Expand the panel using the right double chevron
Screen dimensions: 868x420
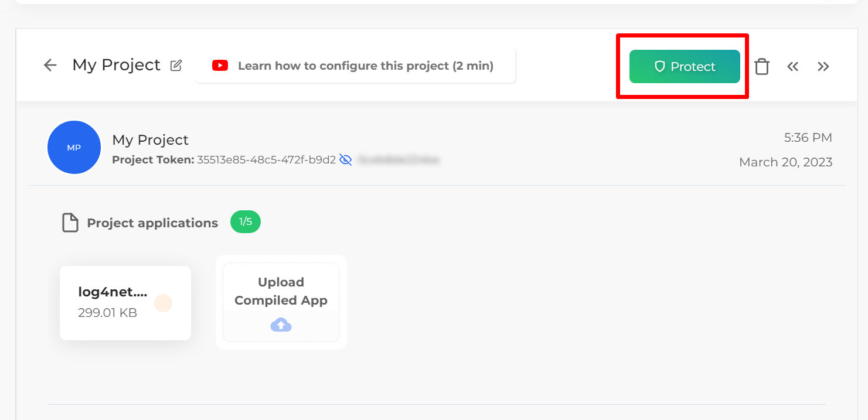point(823,66)
